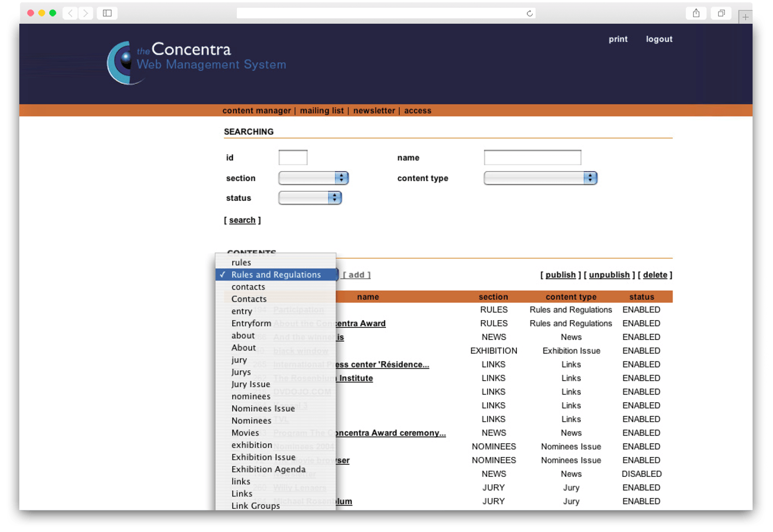Show all tabs overview icon
Screen dimensions: 773x532
click(x=721, y=13)
